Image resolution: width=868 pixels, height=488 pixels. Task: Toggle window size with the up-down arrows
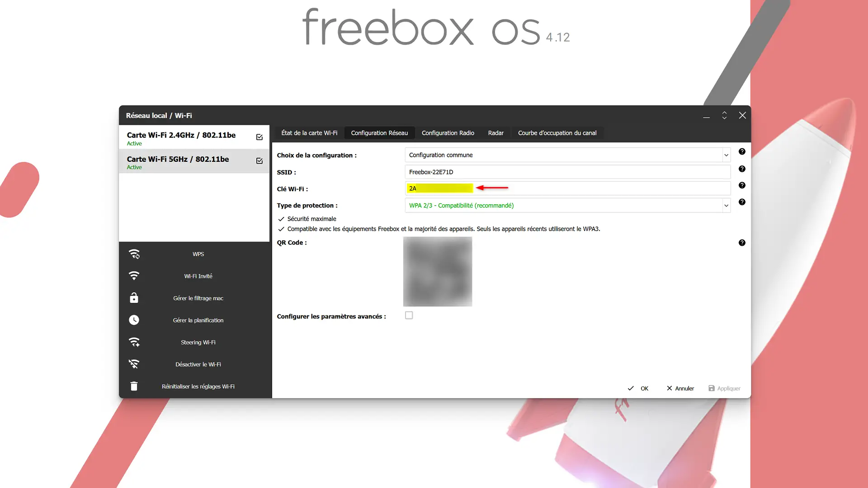tap(724, 116)
